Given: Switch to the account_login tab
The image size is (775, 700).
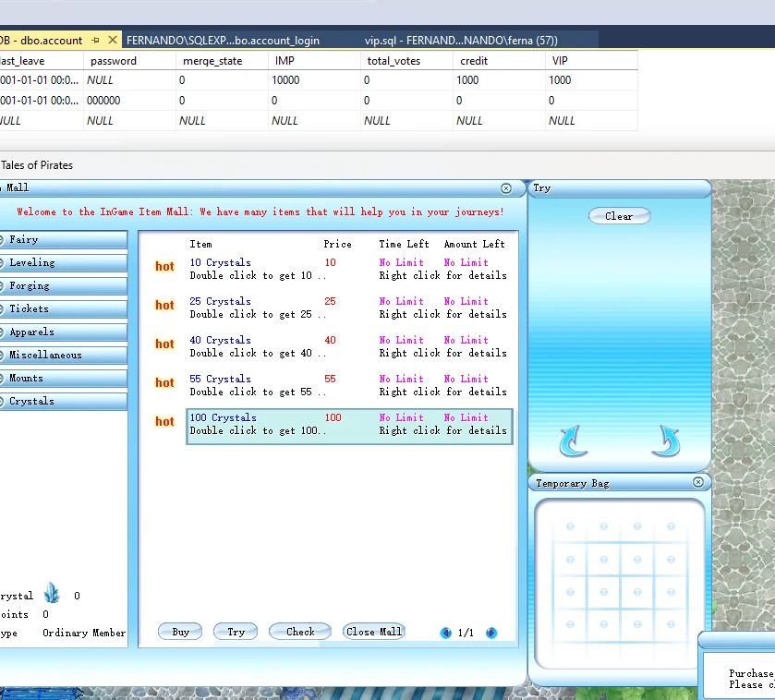Looking at the screenshot, I should [x=223, y=41].
